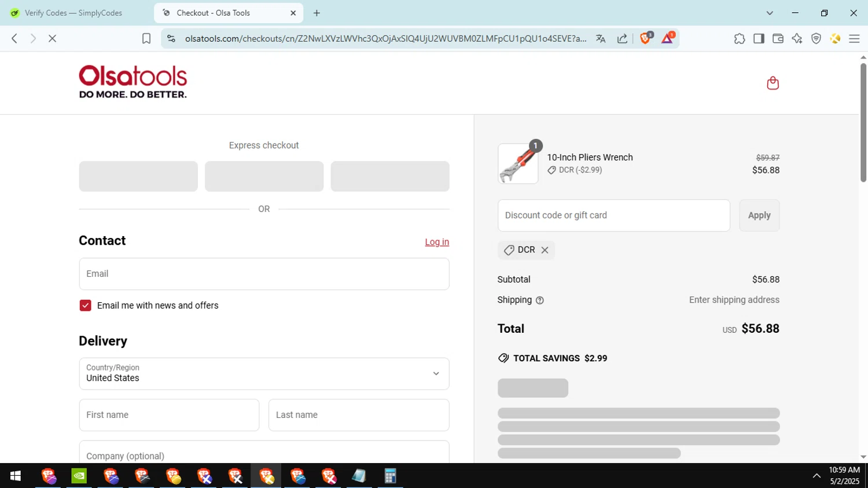This screenshot has height=488, width=868.
Task: Click the 10-Inch Pliers Wrench thumbnail
Action: point(518,164)
